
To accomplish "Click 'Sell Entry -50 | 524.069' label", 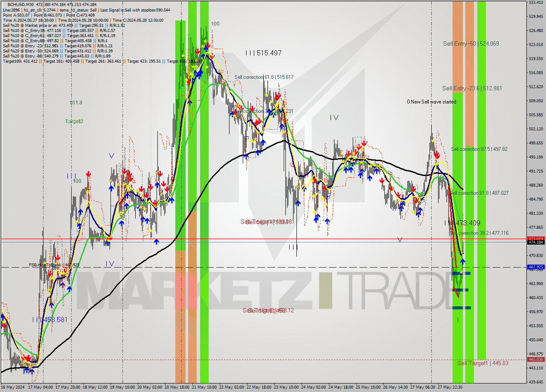I will coord(471,43).
